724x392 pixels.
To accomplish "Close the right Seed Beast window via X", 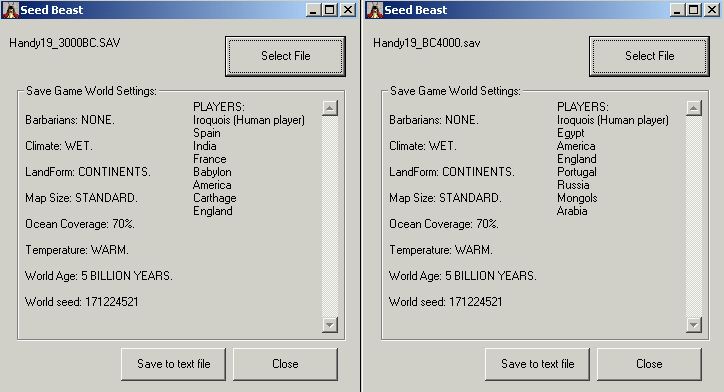I will click(712, 10).
